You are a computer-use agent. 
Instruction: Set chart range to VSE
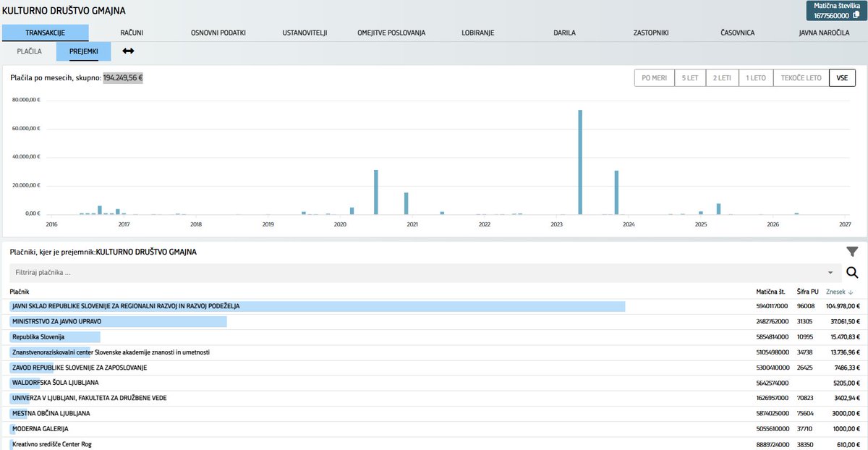point(842,78)
